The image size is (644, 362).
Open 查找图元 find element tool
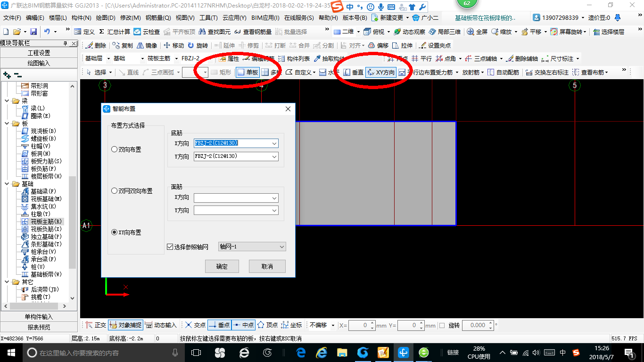coord(215,32)
